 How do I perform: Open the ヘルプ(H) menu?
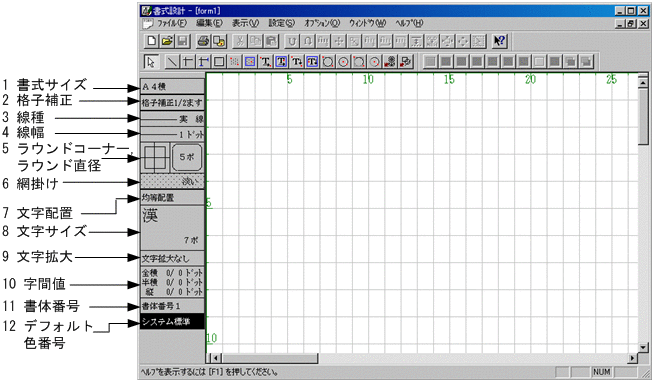[x=409, y=23]
